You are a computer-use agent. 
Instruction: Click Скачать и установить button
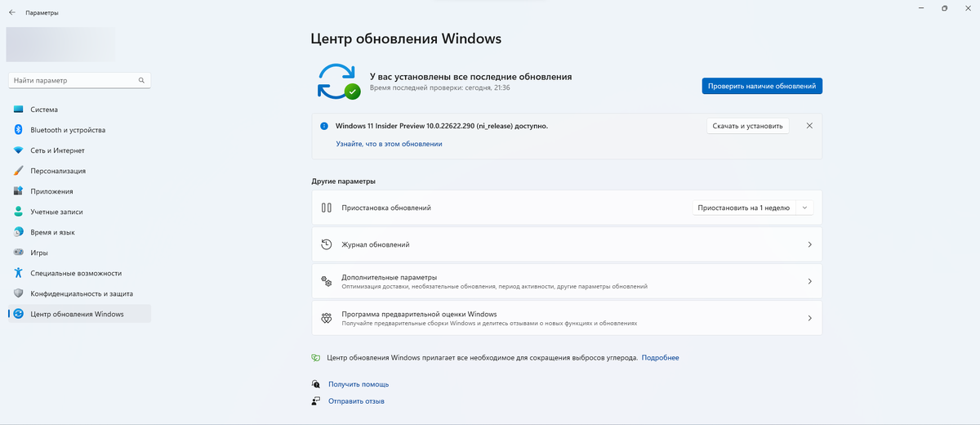pyautogui.click(x=747, y=126)
